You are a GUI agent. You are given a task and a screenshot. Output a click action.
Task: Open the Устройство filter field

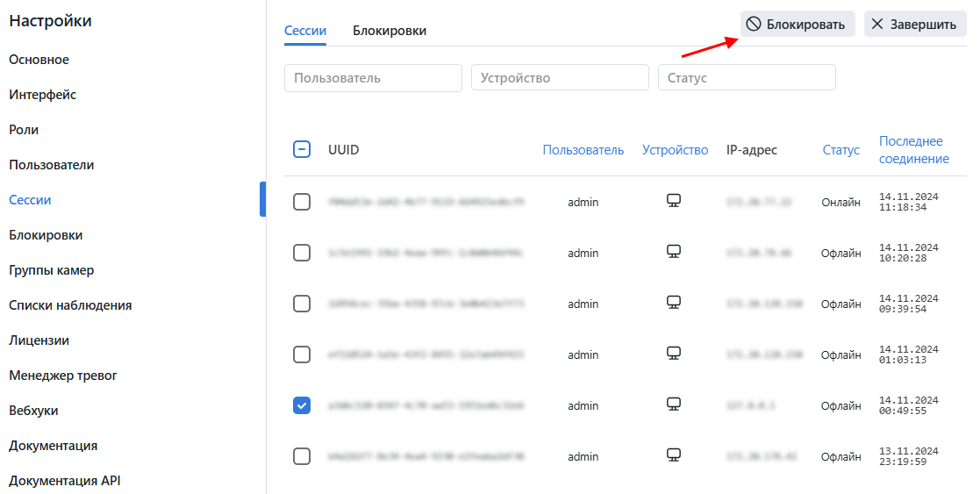click(560, 78)
